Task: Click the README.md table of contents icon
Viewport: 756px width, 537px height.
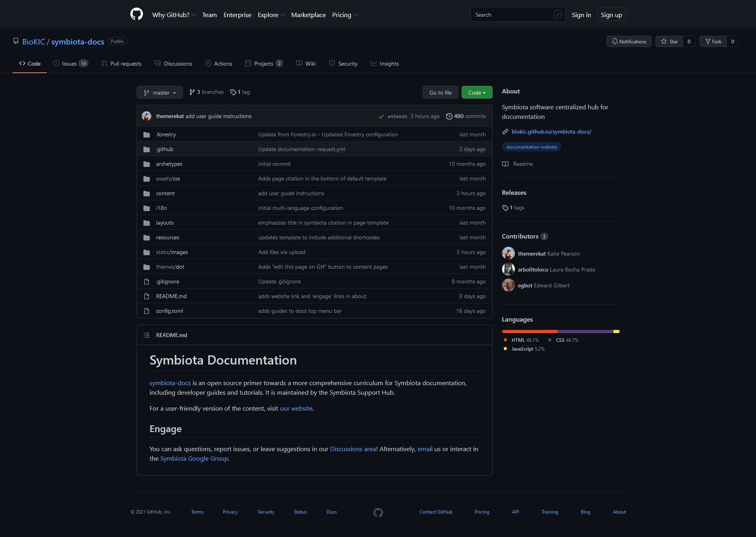Action: pyautogui.click(x=147, y=335)
